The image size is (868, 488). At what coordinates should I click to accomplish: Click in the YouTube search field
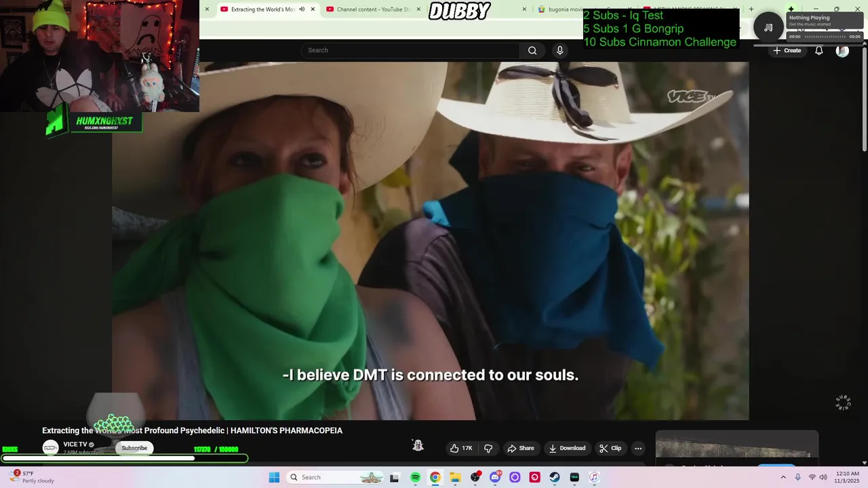click(412, 50)
